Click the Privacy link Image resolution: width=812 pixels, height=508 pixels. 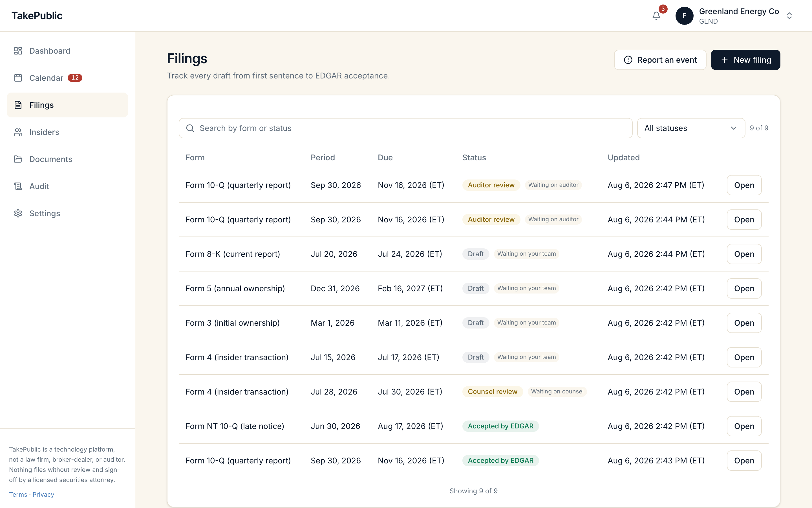(x=43, y=494)
